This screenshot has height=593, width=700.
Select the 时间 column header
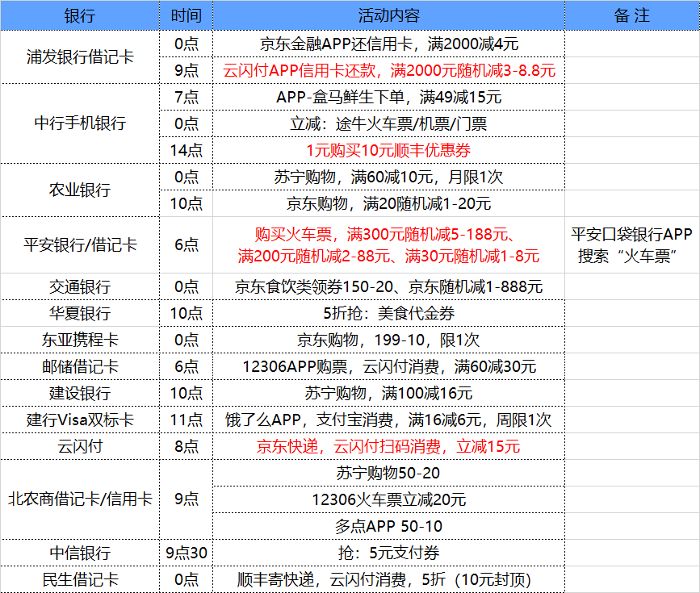pos(187,15)
